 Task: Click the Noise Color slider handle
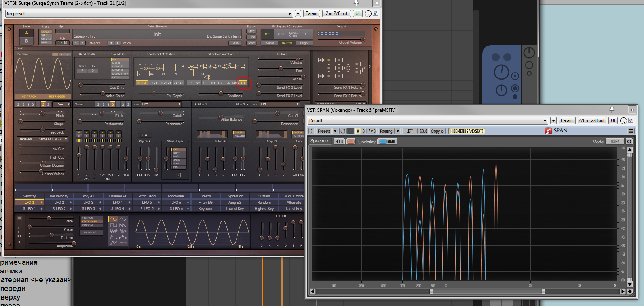click(x=103, y=93)
